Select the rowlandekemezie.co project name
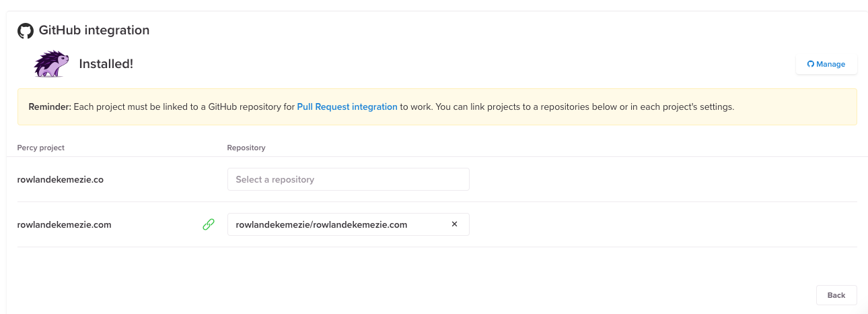The image size is (868, 314). tap(60, 180)
